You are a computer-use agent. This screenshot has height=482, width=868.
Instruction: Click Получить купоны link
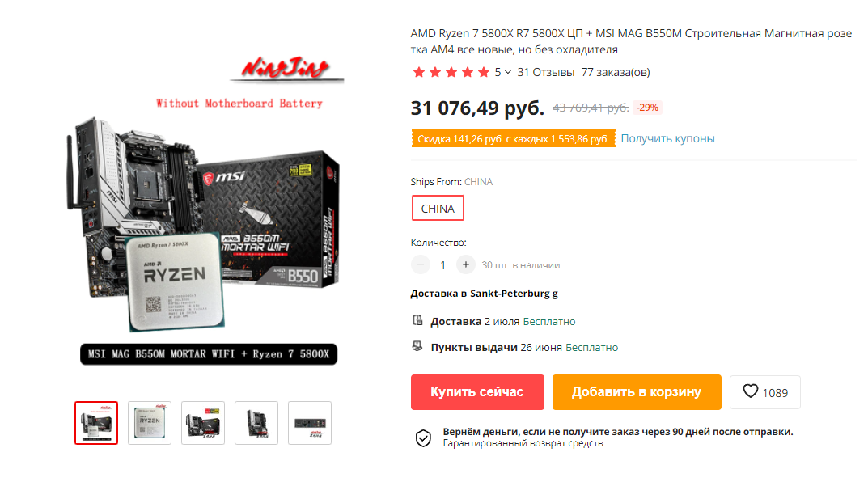667,138
